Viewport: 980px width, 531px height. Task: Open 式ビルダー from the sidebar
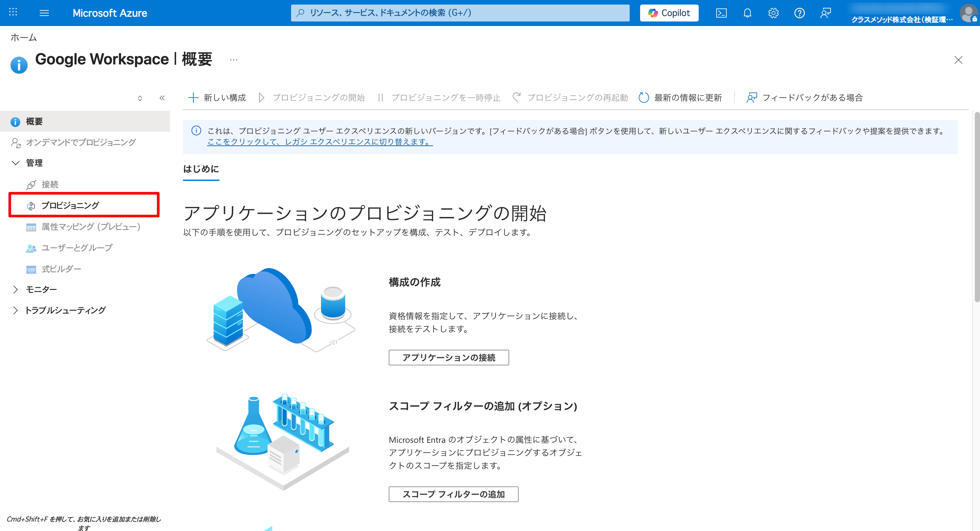pos(61,269)
